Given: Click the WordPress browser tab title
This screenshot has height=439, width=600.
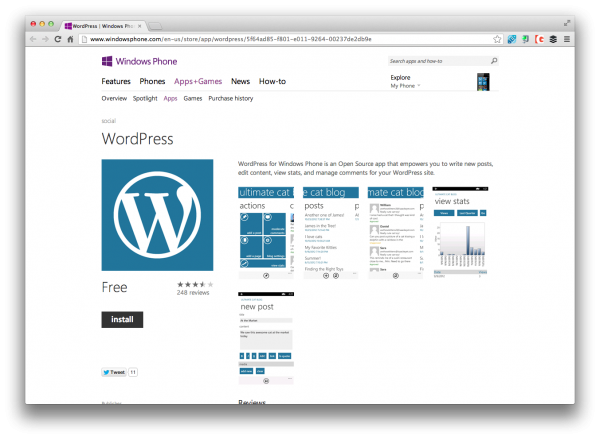Looking at the screenshot, I should click(103, 26).
